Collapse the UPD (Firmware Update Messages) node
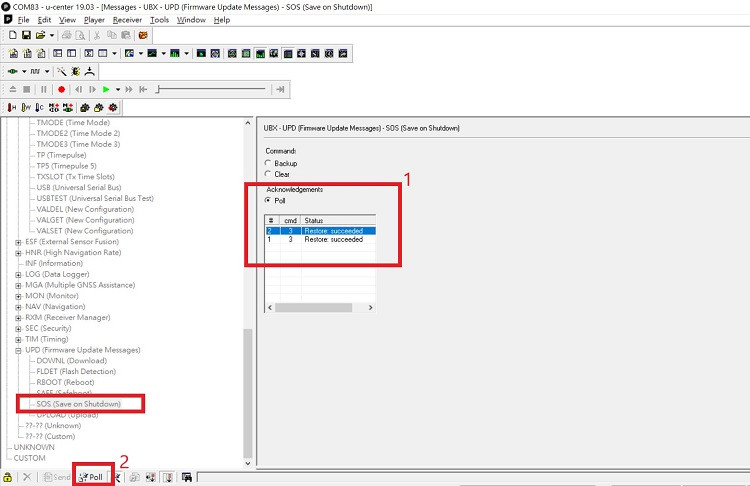 coord(18,350)
